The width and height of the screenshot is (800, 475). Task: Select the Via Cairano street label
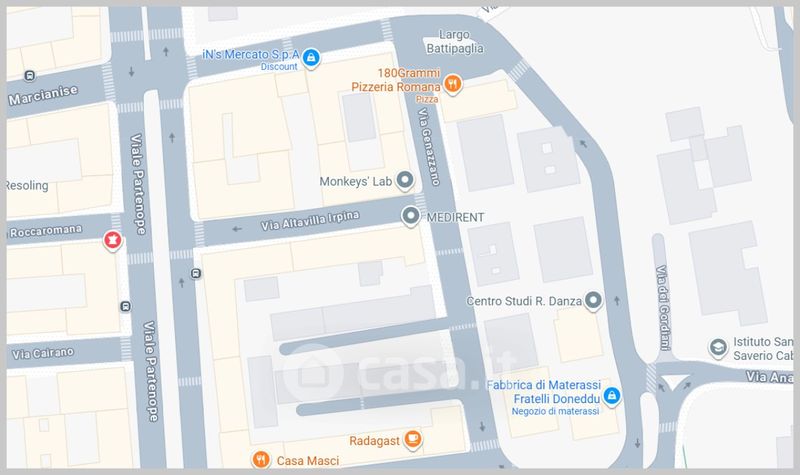point(43,353)
